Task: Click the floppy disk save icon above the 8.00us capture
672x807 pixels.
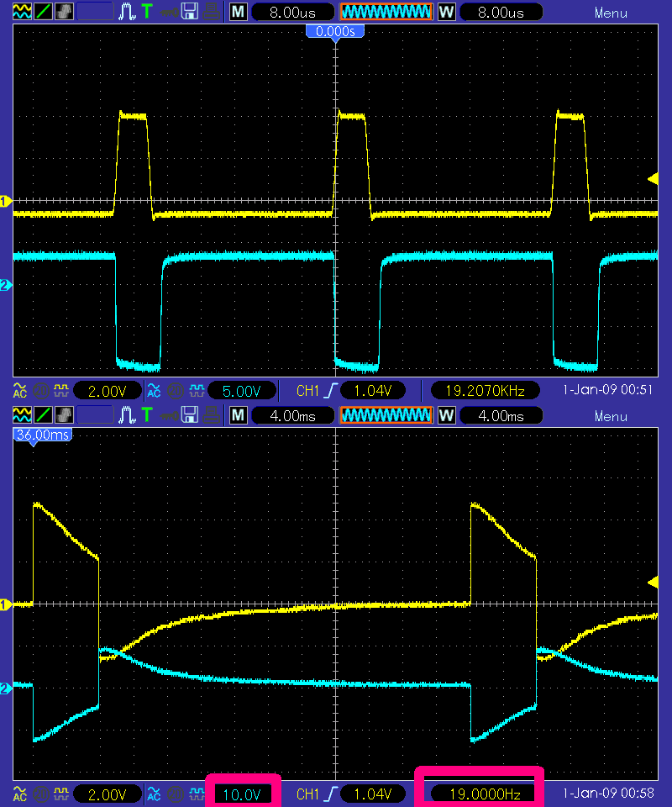Action: [190, 11]
